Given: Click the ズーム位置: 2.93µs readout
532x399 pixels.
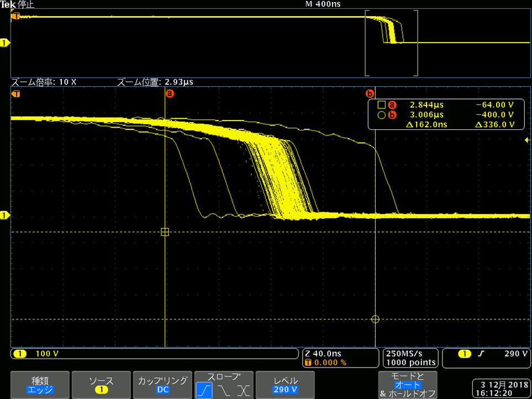Looking at the screenshot, I should point(155,82).
